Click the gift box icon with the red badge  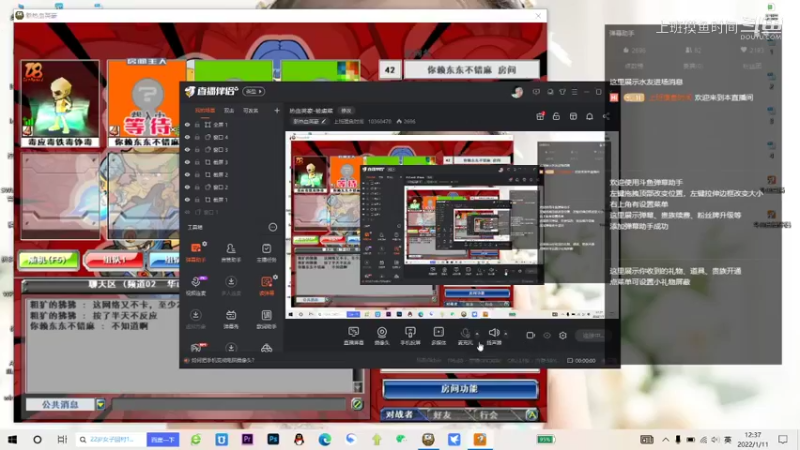click(x=540, y=116)
